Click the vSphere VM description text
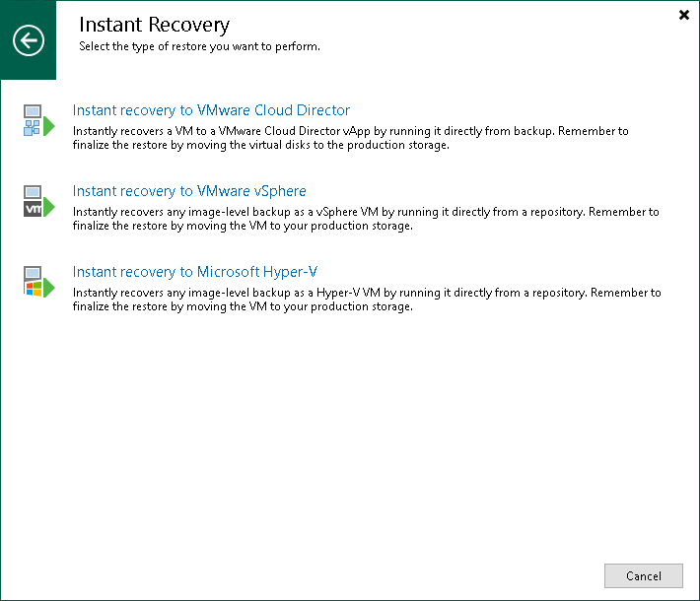The width and height of the screenshot is (700, 601). coord(366,219)
